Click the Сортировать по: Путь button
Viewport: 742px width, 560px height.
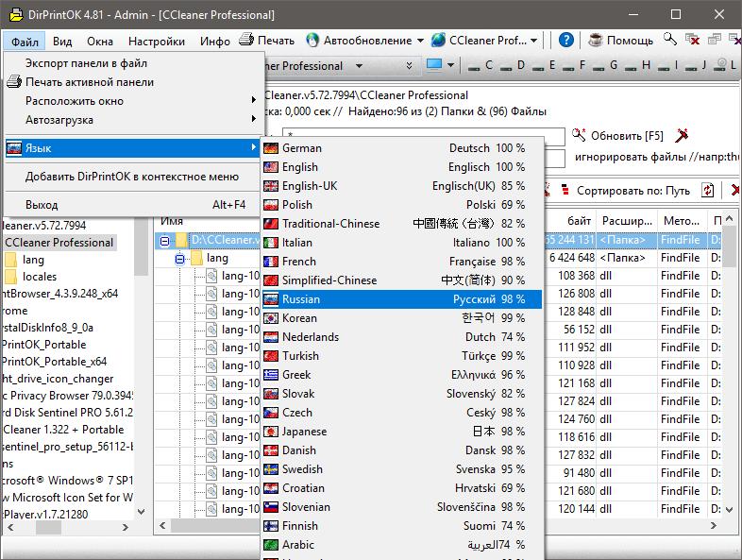tap(632, 191)
